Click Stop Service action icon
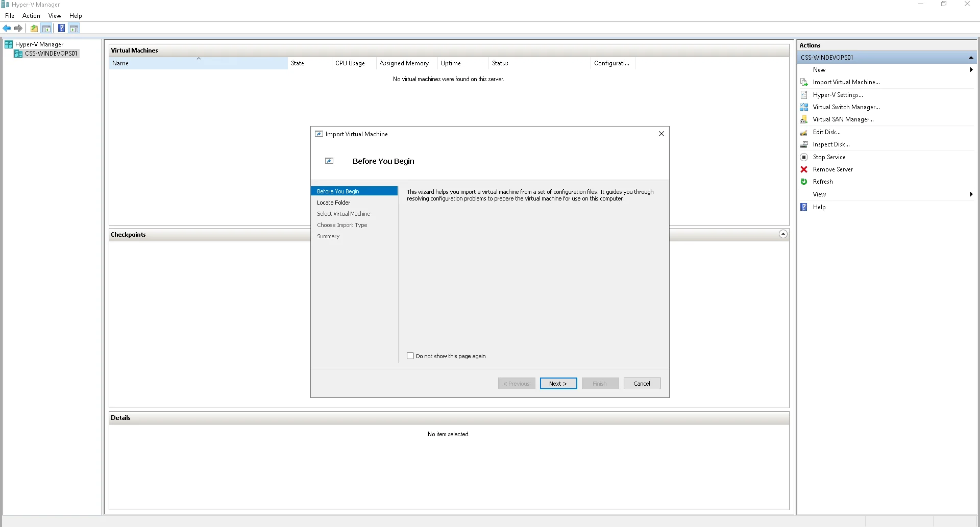Image resolution: width=980 pixels, height=527 pixels. (804, 157)
